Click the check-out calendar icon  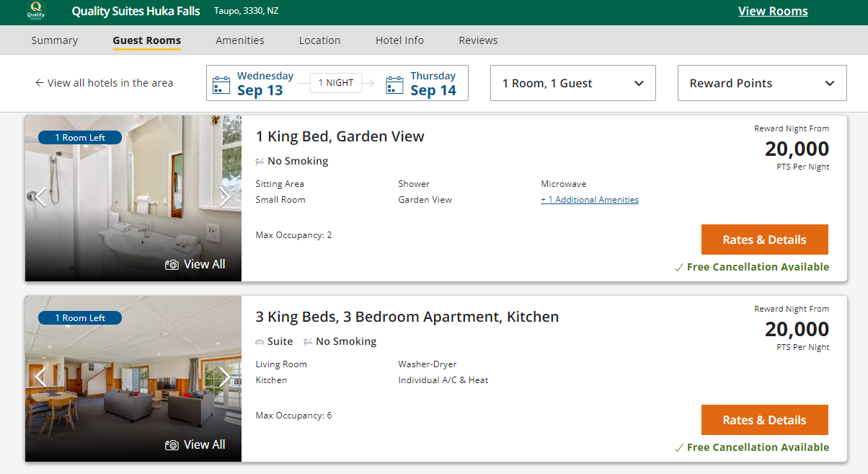[x=394, y=84]
